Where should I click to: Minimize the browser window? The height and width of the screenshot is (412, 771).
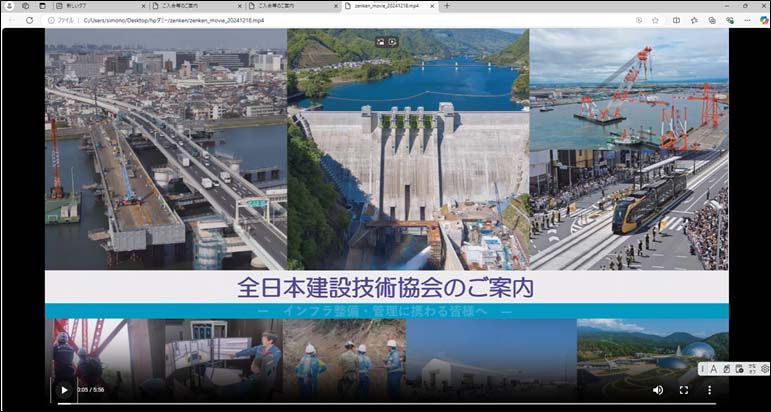[x=728, y=6]
